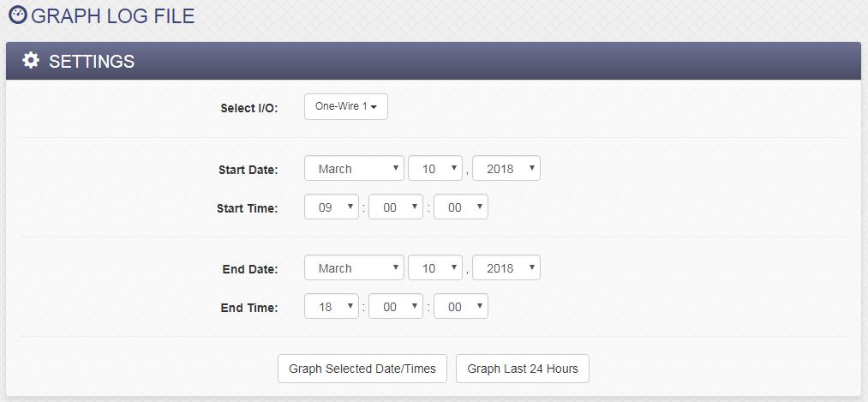This screenshot has height=402, width=868.
Task: Open the Start Time minutes dropdown
Action: 396,207
